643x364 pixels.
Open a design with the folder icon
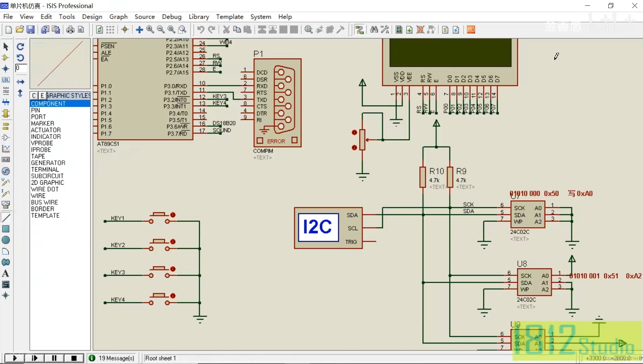click(20, 30)
